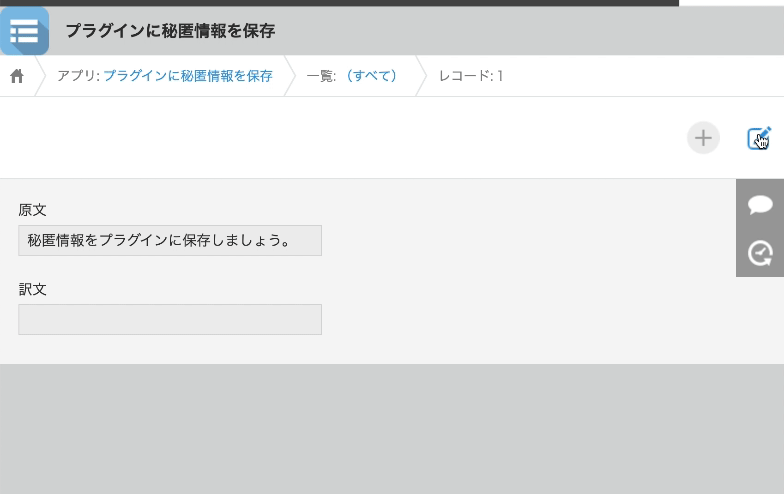Click the レコード: 1 breadcrumb text

click(x=471, y=76)
